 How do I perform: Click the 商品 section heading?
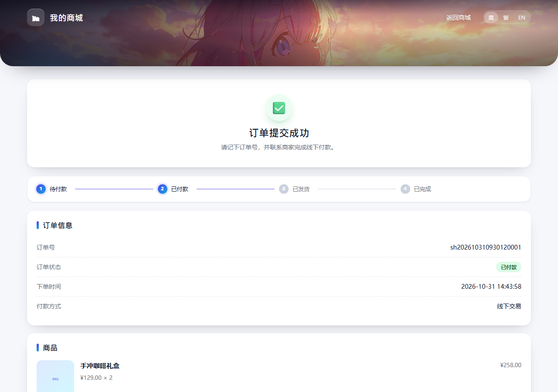[50, 348]
